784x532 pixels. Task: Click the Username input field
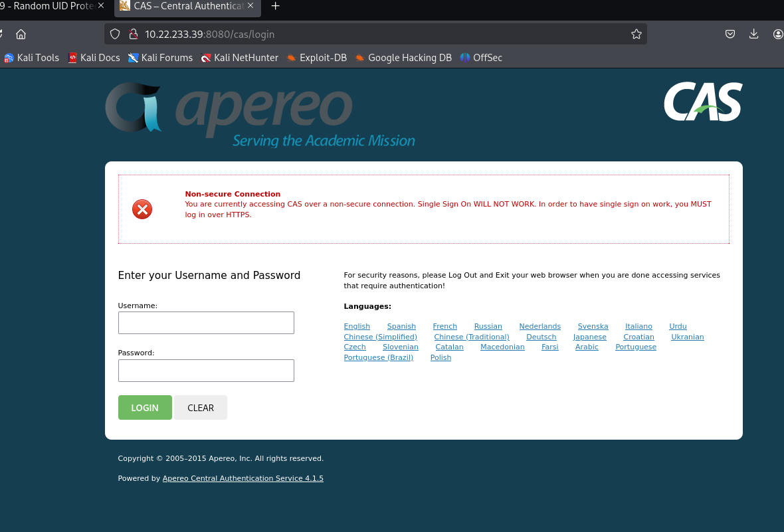tap(206, 323)
